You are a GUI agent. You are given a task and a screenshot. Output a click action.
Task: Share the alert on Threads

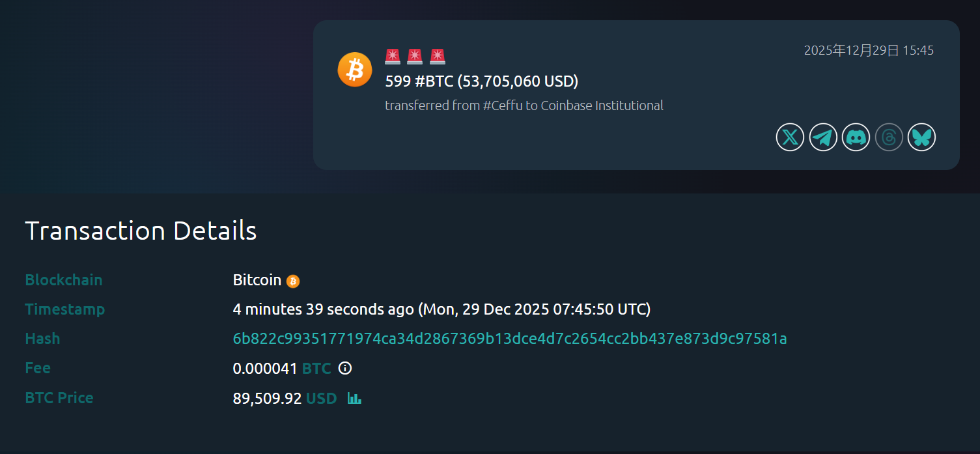[889, 137]
